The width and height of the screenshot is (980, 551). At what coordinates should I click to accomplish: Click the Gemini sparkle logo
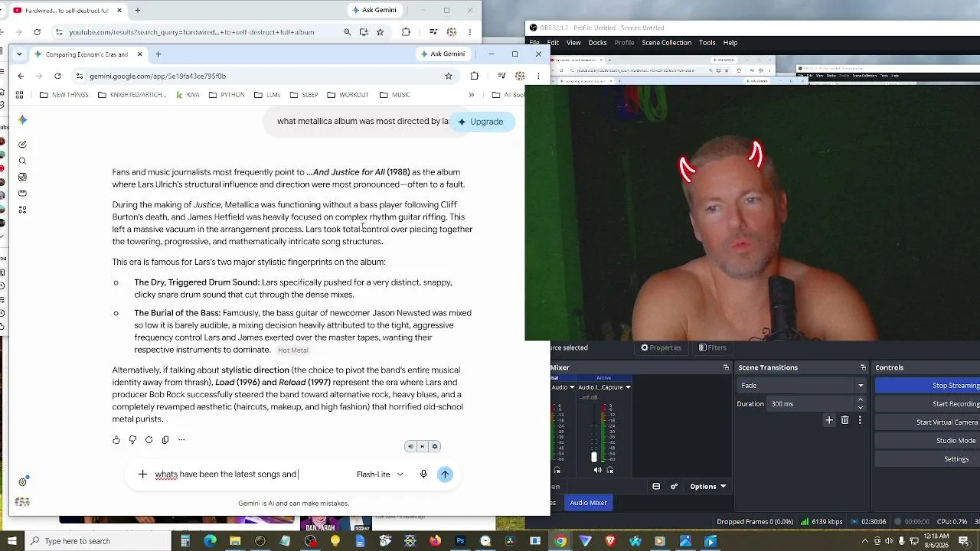click(x=22, y=120)
